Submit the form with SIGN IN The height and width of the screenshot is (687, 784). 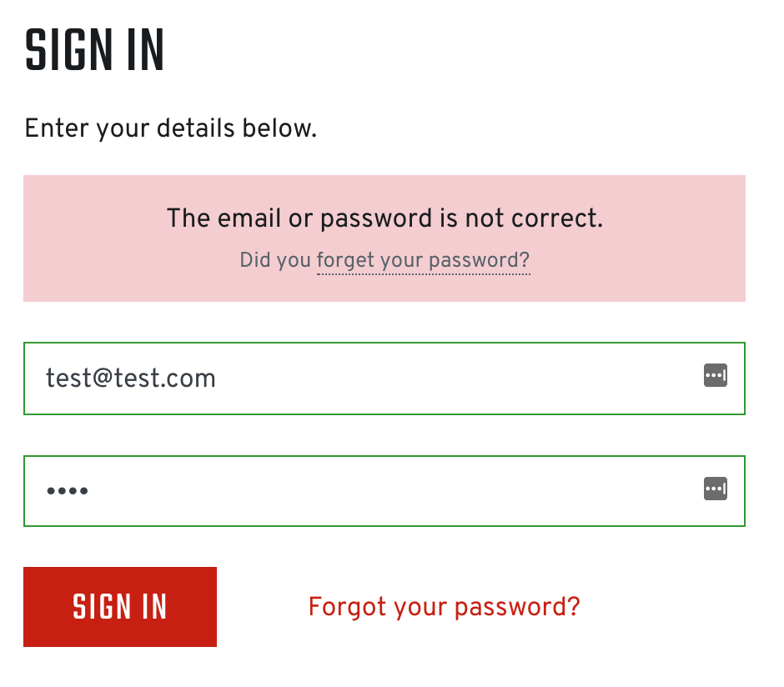[x=120, y=607]
